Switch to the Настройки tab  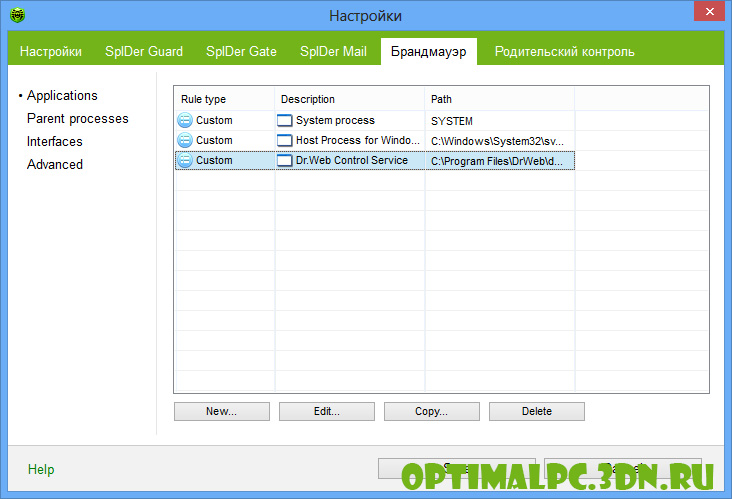pyautogui.click(x=51, y=51)
